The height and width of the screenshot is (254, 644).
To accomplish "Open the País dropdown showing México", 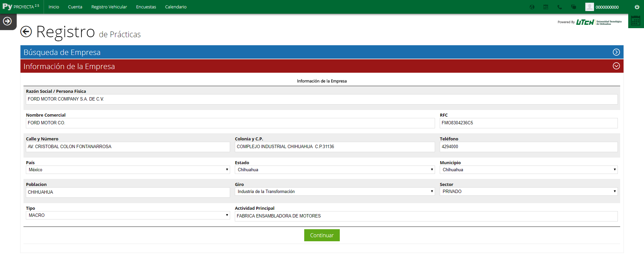I will pos(128,170).
